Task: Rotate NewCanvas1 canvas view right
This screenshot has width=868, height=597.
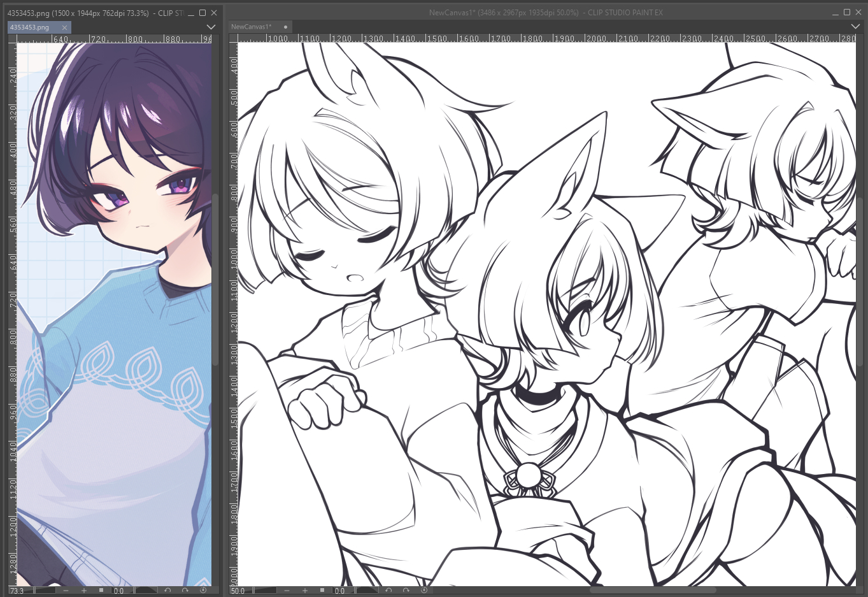Action: (406, 591)
